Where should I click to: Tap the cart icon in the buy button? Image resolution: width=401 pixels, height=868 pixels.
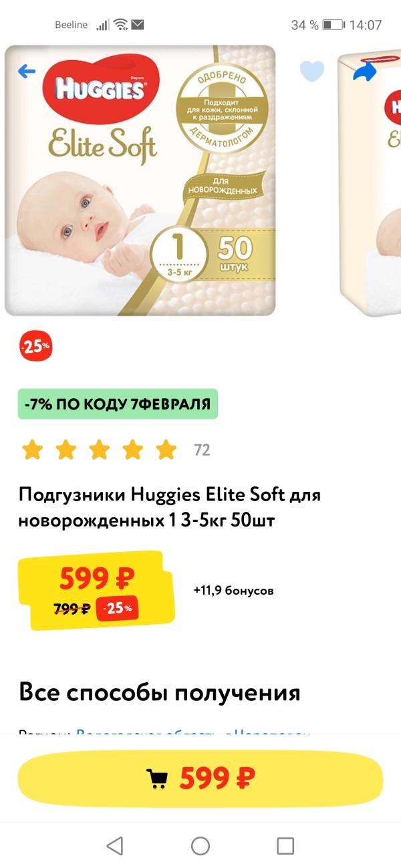point(157,778)
